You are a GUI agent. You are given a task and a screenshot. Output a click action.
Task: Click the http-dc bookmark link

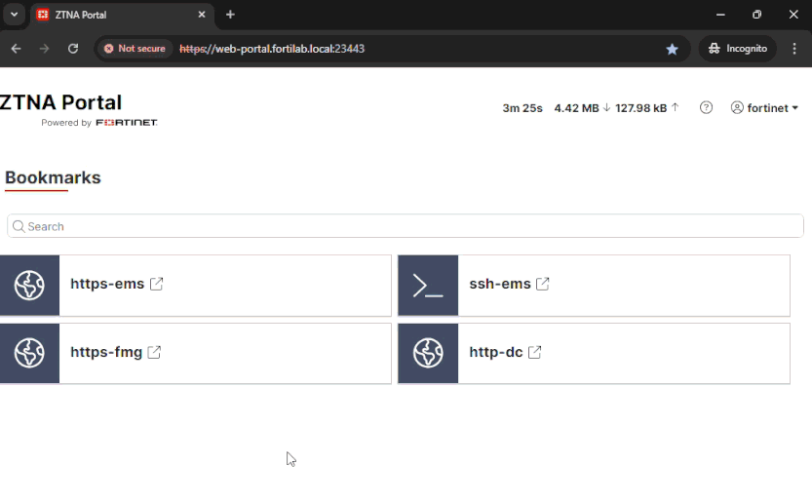[x=495, y=352]
